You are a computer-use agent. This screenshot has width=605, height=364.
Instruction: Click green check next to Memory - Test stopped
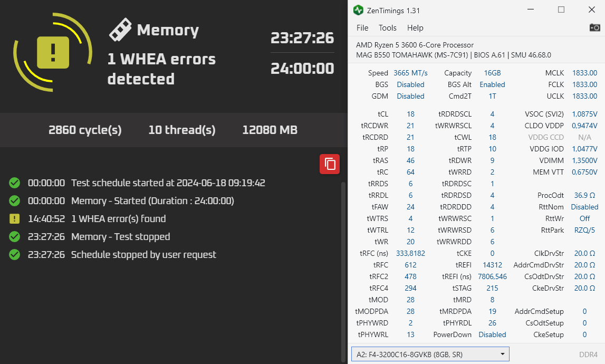pos(15,237)
